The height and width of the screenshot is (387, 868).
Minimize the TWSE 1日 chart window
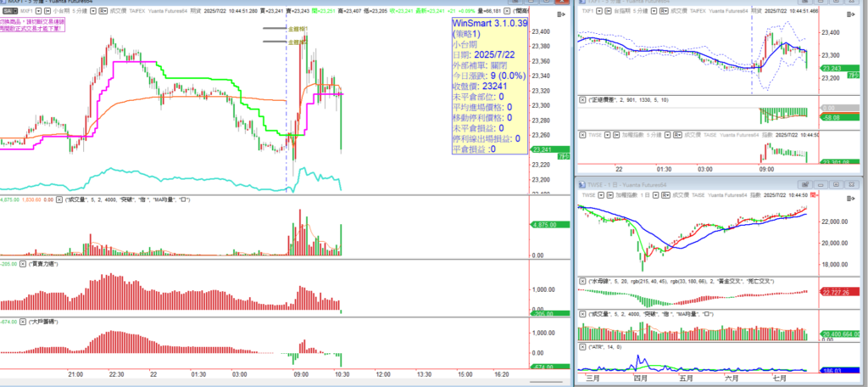click(x=821, y=185)
